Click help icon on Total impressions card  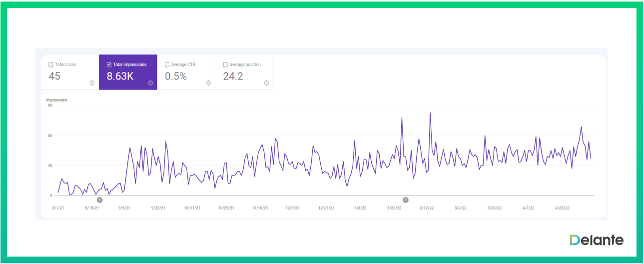coord(150,83)
